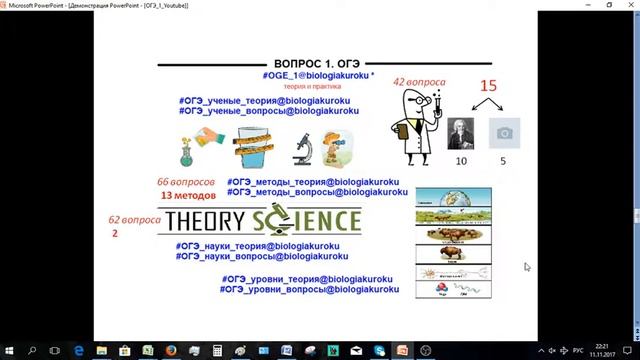Click the text 62 вопроса
Image resolution: width=640 pixels, height=360 pixels.
[x=134, y=220]
